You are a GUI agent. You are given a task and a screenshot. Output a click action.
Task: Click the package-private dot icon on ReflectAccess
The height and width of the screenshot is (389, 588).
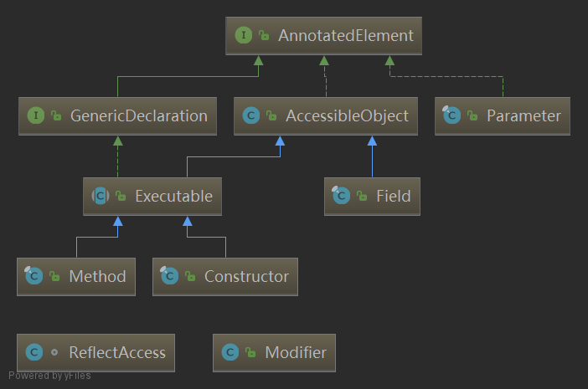54,353
